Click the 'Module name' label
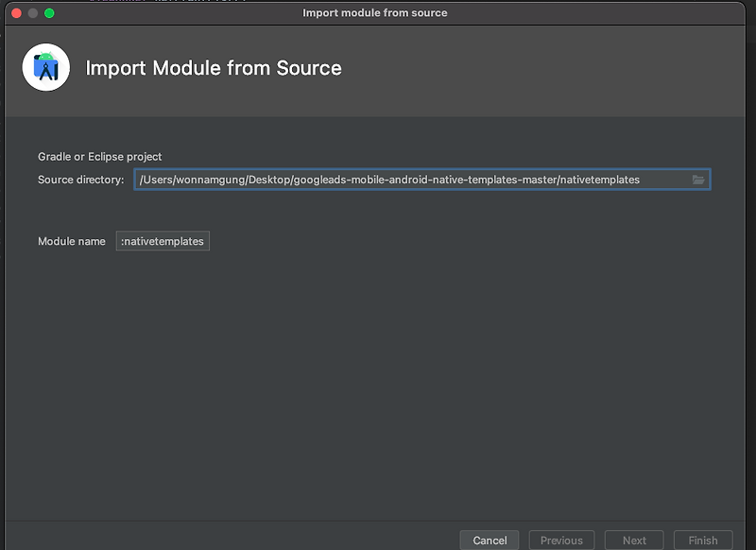 click(72, 241)
